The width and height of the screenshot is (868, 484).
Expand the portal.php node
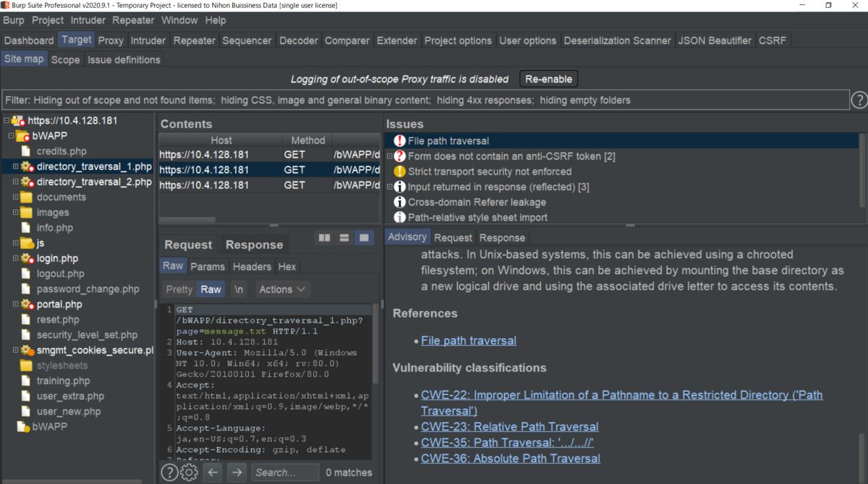pyautogui.click(x=15, y=305)
